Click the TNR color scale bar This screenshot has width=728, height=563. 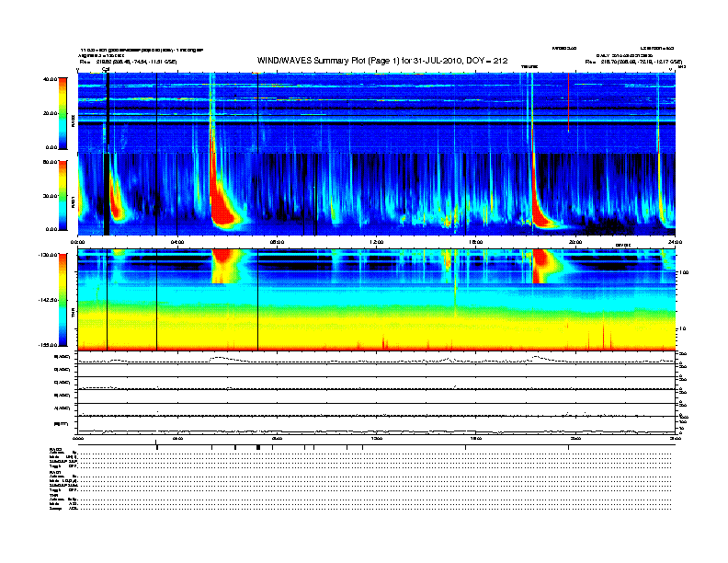(63, 300)
